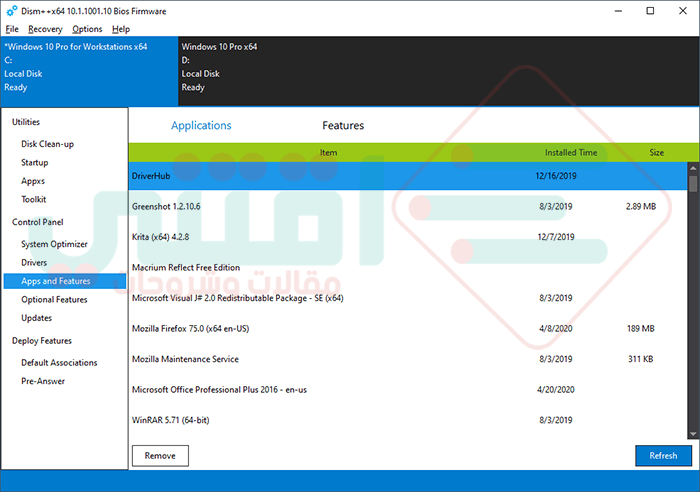Click the Dism++ gear icon in title bar

[12, 11]
